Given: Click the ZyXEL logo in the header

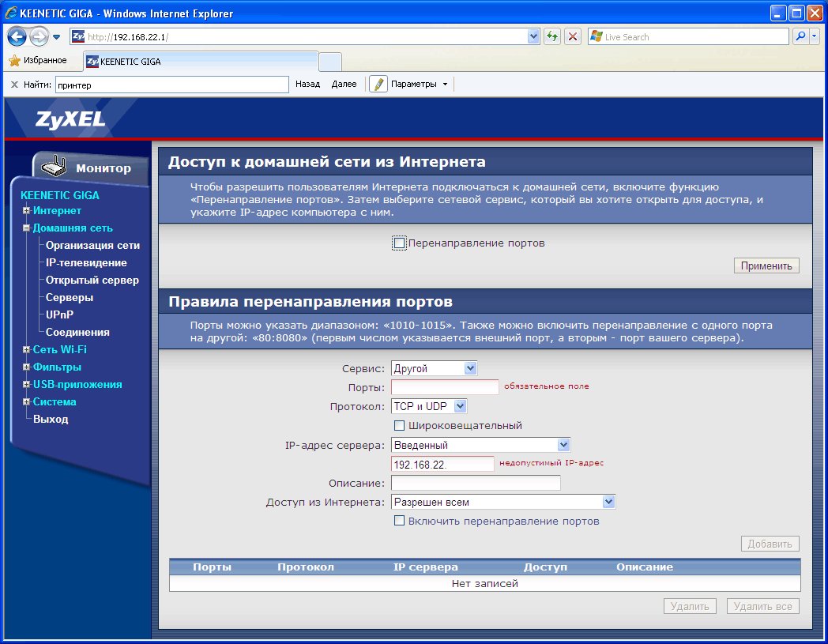Looking at the screenshot, I should (70, 119).
